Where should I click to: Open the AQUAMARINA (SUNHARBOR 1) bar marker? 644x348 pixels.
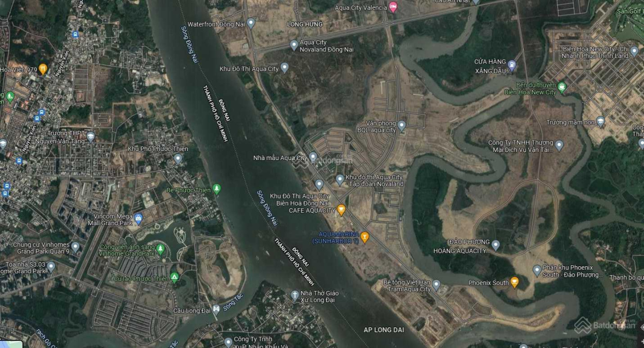tap(365, 236)
